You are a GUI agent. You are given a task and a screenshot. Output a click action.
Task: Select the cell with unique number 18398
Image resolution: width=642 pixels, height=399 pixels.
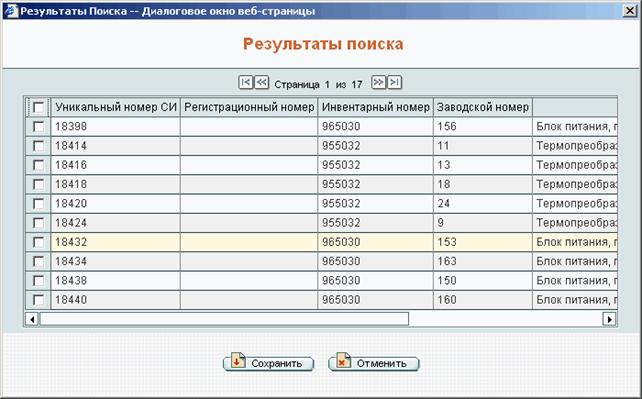point(115,126)
